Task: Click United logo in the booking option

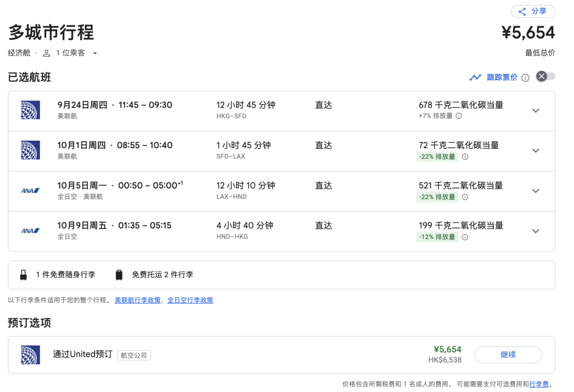Action: 30,355
